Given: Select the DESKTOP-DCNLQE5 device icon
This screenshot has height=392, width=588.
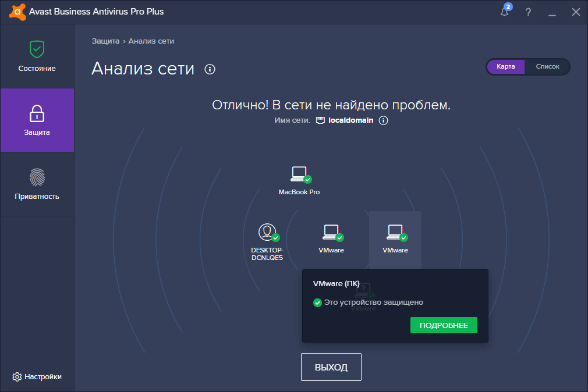Looking at the screenshot, I should click(268, 233).
